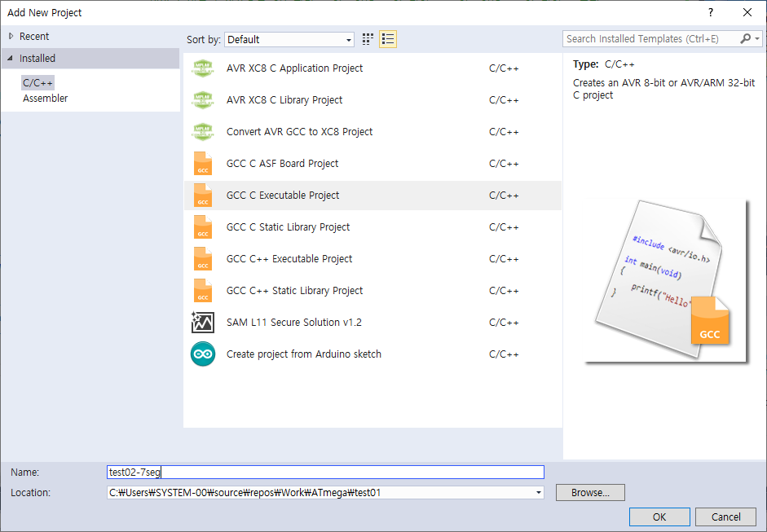767x532 pixels.
Task: Select Create project from Arduino sketch text
Action: [304, 354]
